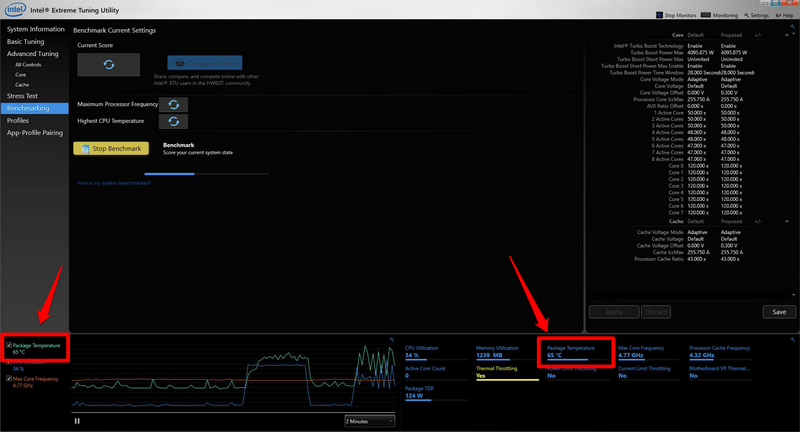This screenshot has width=800, height=432.
Task: Open the 2 Minutes time range dropdown
Action: pos(369,421)
